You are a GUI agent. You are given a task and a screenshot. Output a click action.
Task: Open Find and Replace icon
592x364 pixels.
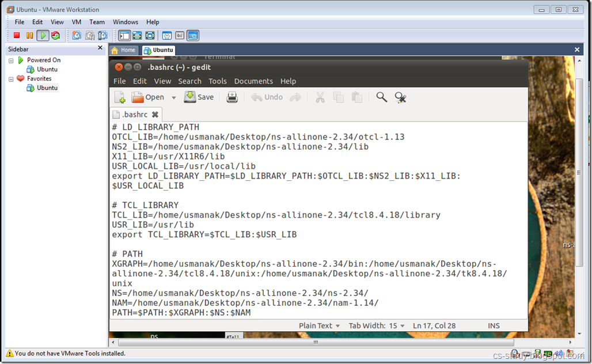(401, 97)
